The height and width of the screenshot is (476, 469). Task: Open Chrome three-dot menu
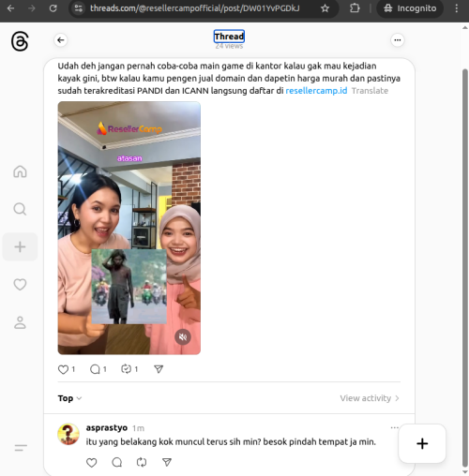pos(457,8)
